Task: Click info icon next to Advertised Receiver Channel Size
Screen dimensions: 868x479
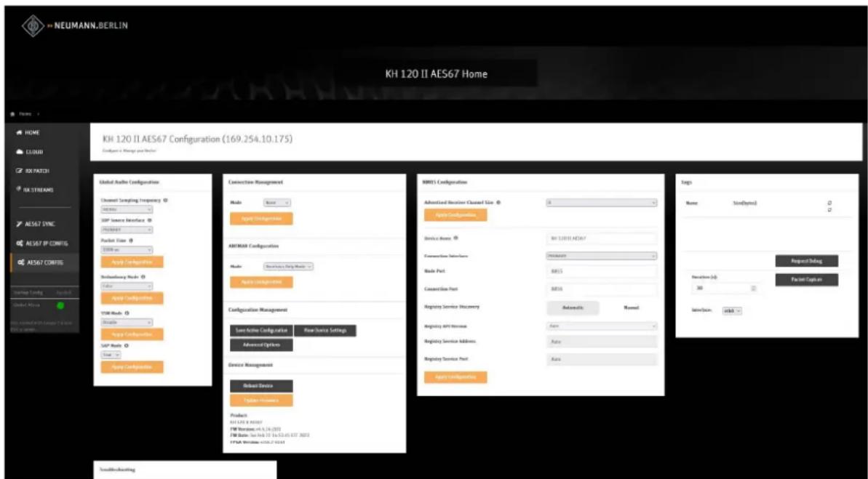Action: pos(499,203)
